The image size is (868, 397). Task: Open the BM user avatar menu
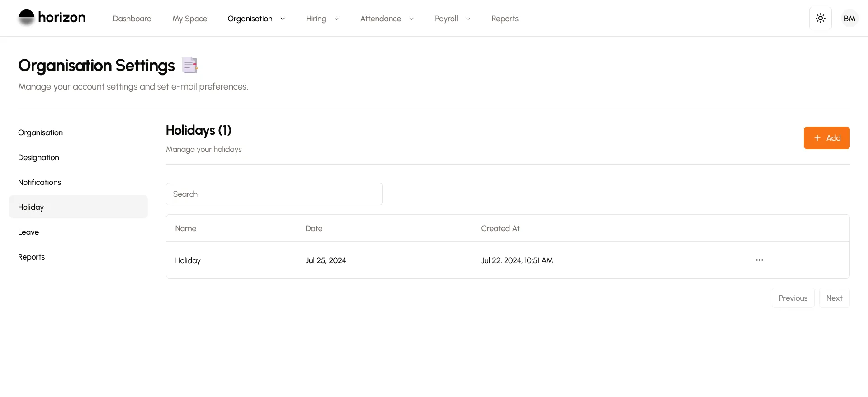click(849, 19)
